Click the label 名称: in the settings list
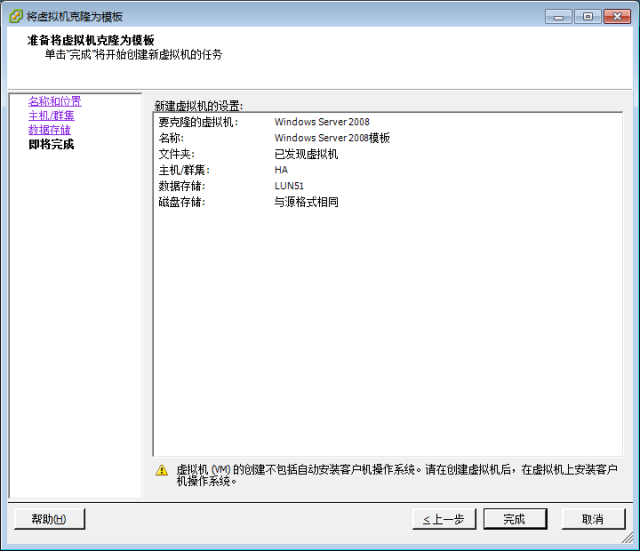Image resolution: width=640 pixels, height=551 pixels. point(171,138)
